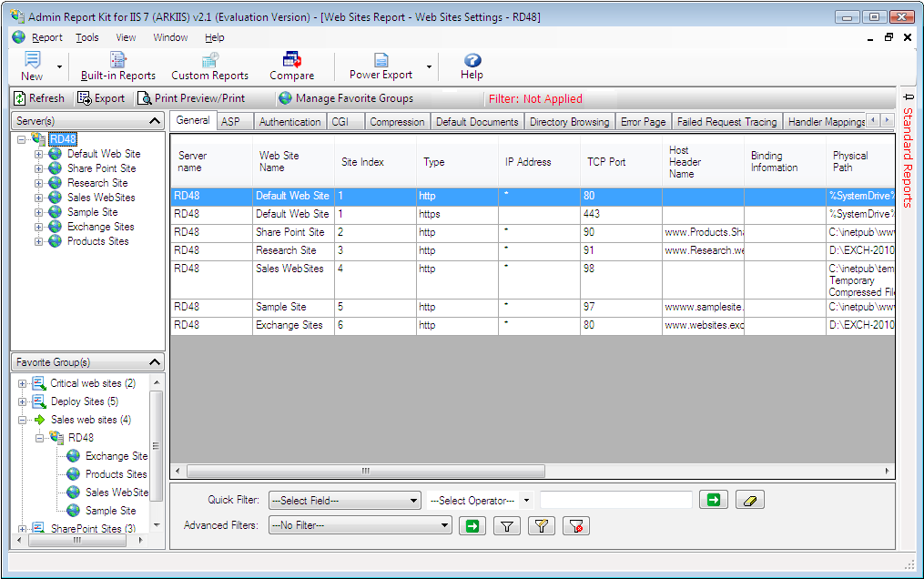Click the remove advanced filter icon

(576, 525)
